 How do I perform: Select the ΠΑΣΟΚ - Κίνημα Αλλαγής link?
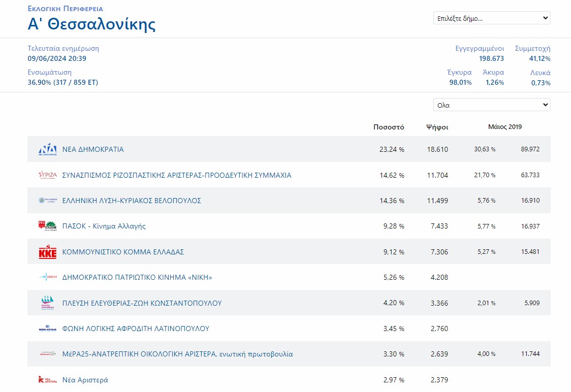coord(104,226)
